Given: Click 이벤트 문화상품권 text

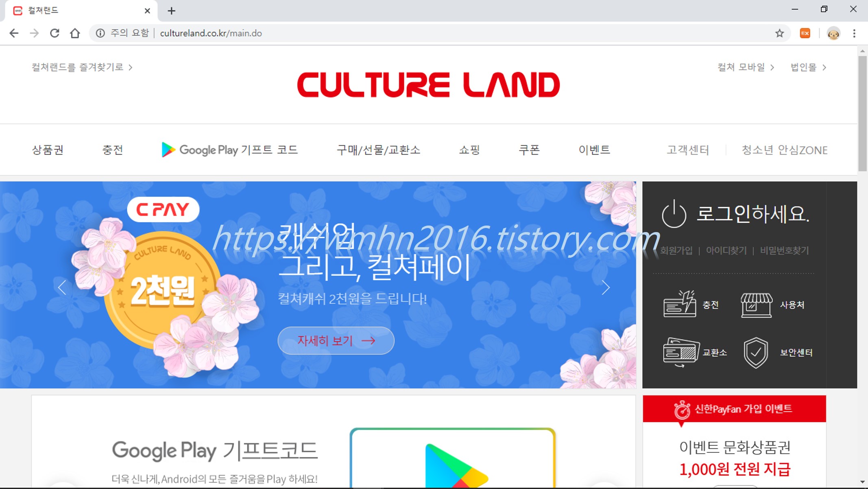Looking at the screenshot, I should point(735,447).
